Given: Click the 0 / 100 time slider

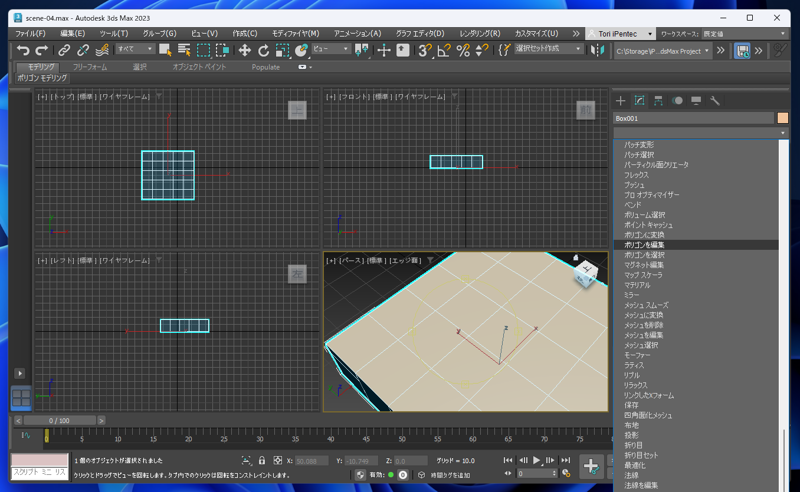Looking at the screenshot, I should (59, 421).
